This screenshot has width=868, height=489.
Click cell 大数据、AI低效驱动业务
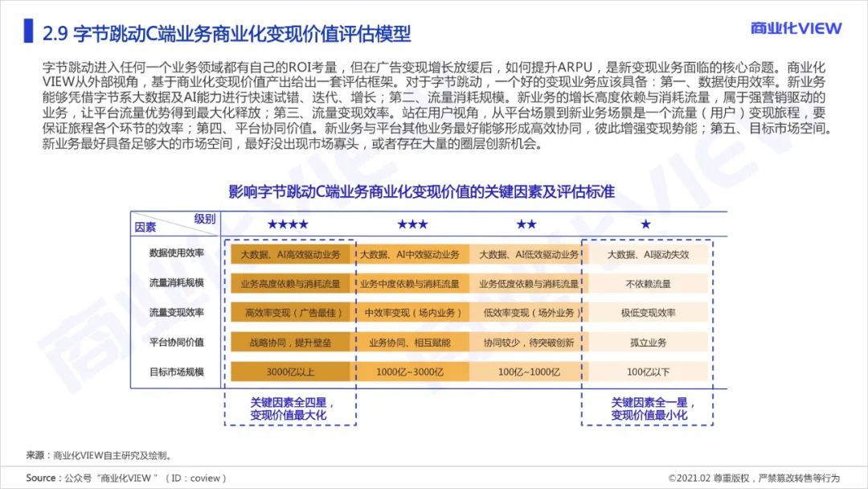tap(529, 254)
